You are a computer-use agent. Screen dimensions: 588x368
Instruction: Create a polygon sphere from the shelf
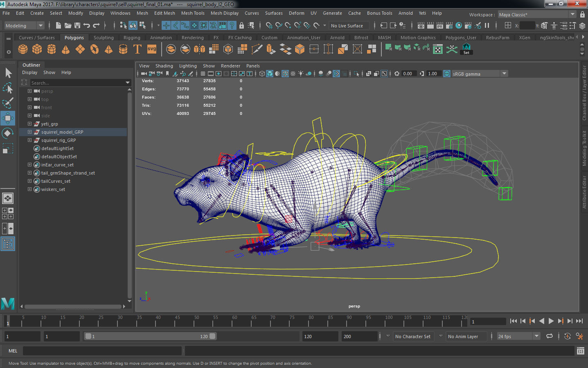(23, 49)
